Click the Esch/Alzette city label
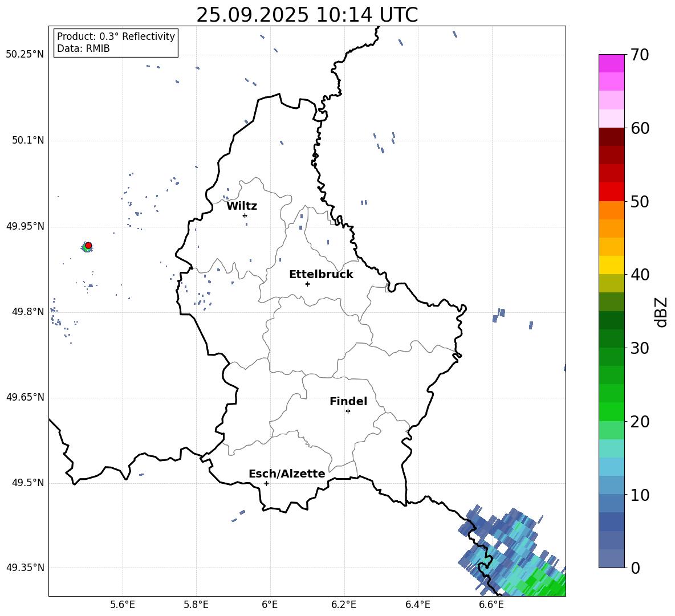The height and width of the screenshot is (616, 675). point(287,474)
